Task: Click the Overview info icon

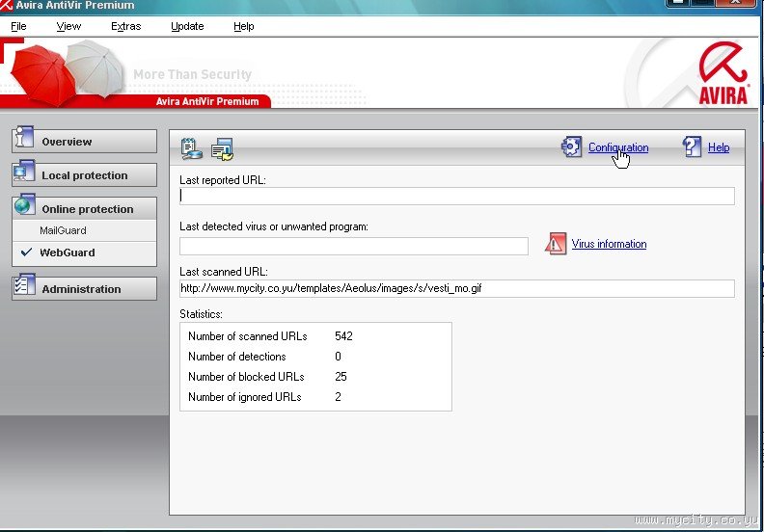Action: click(24, 137)
